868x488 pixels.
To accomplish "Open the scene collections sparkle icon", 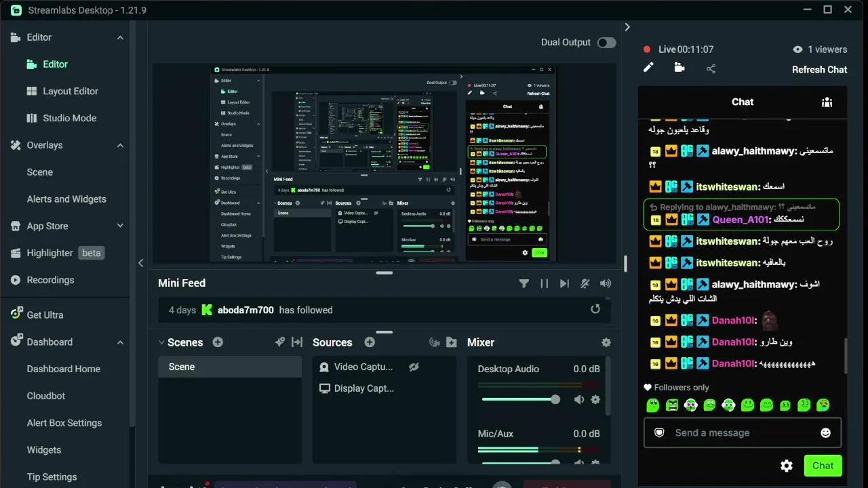I will click(279, 342).
